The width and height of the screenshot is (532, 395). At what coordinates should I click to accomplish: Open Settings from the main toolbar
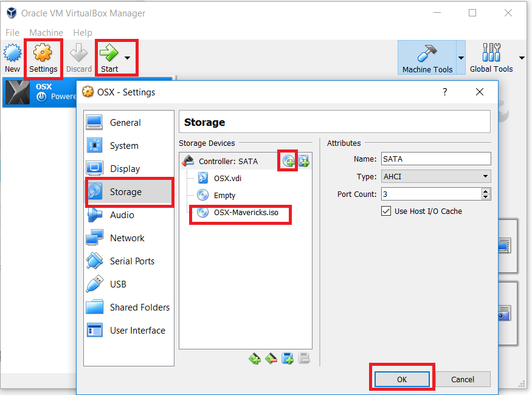click(x=43, y=58)
